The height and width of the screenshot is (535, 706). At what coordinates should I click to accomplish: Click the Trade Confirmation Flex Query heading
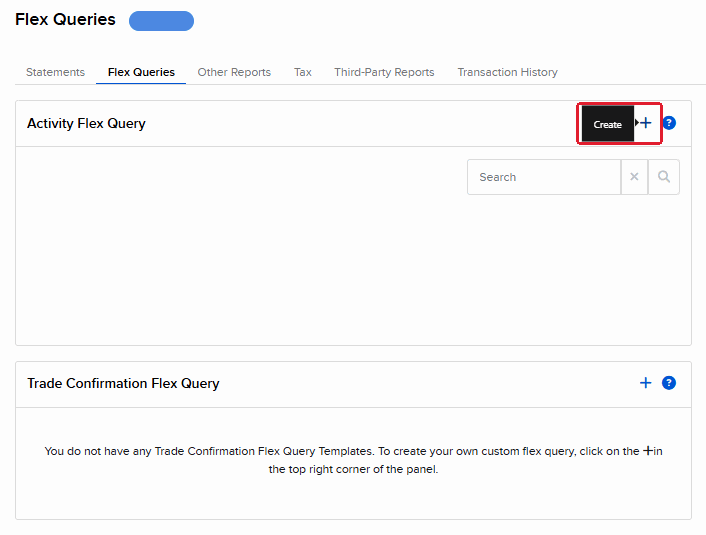pos(123,383)
